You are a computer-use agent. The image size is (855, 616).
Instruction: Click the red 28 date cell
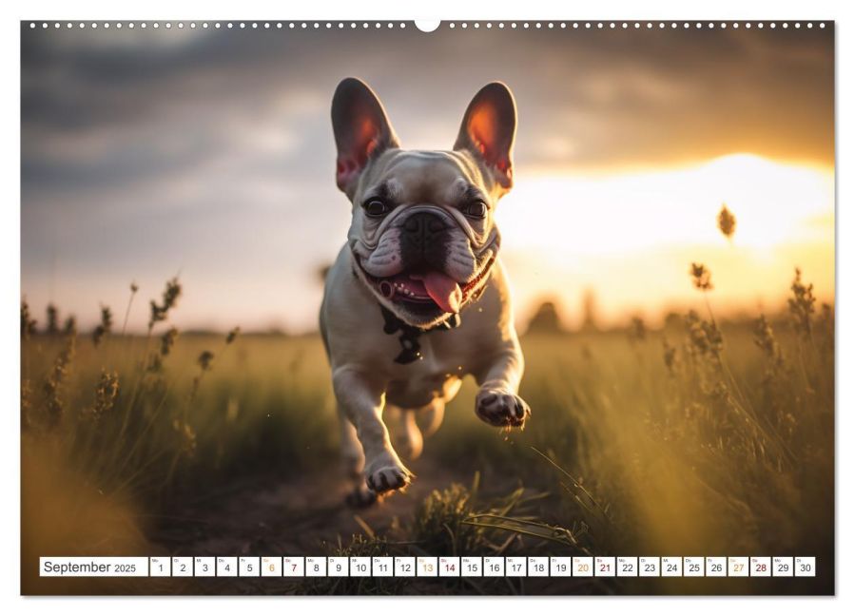click(760, 568)
